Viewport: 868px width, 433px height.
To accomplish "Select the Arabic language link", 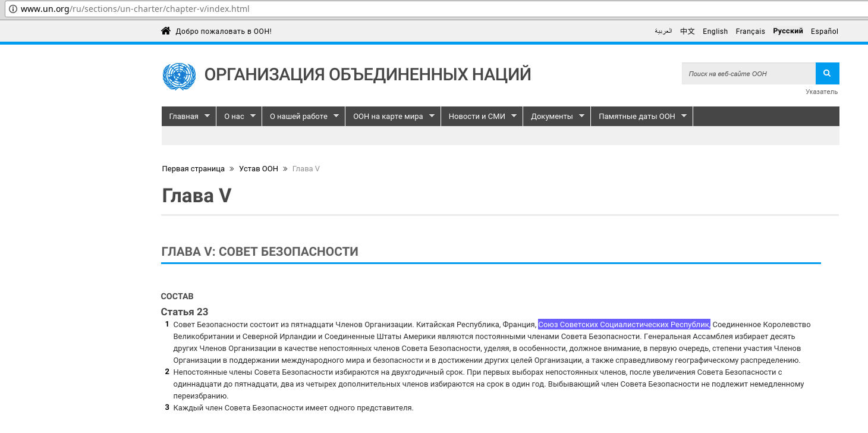I will point(663,32).
